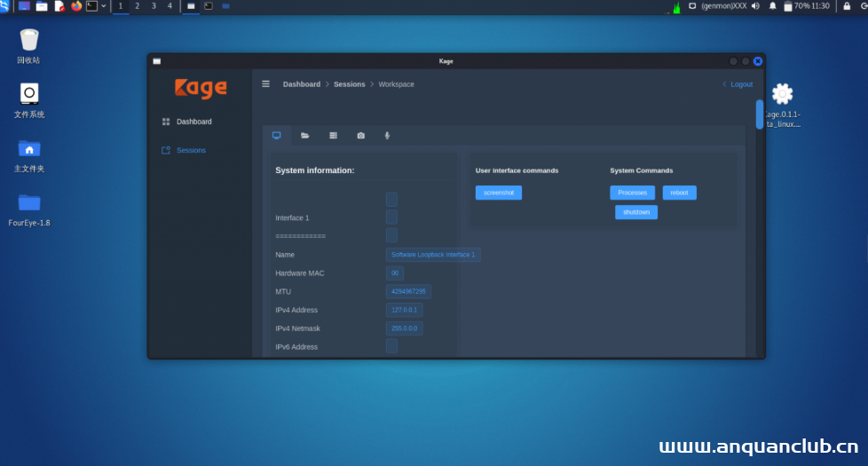
Task: Click the Sessions breadcrumb link
Action: [349, 84]
